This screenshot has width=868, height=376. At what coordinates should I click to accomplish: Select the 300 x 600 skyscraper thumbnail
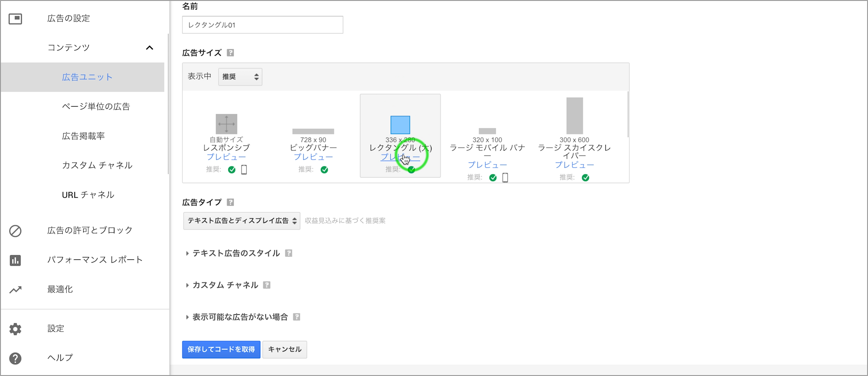click(x=575, y=116)
